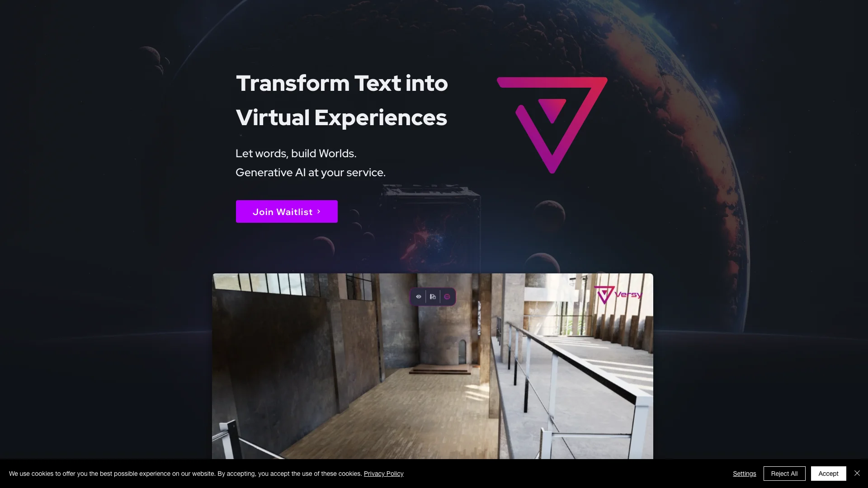Image resolution: width=868 pixels, height=488 pixels.
Task: Expand the virtual experience preview viewer
Action: coord(447,296)
